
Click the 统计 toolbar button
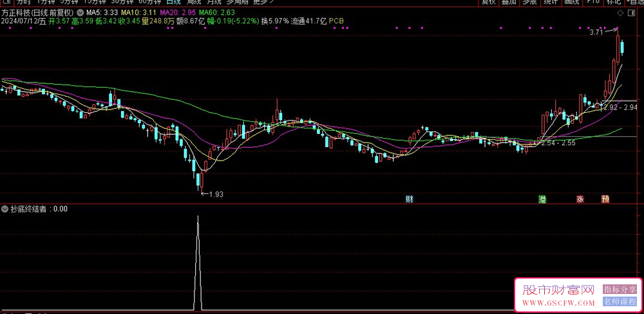[551, 2]
